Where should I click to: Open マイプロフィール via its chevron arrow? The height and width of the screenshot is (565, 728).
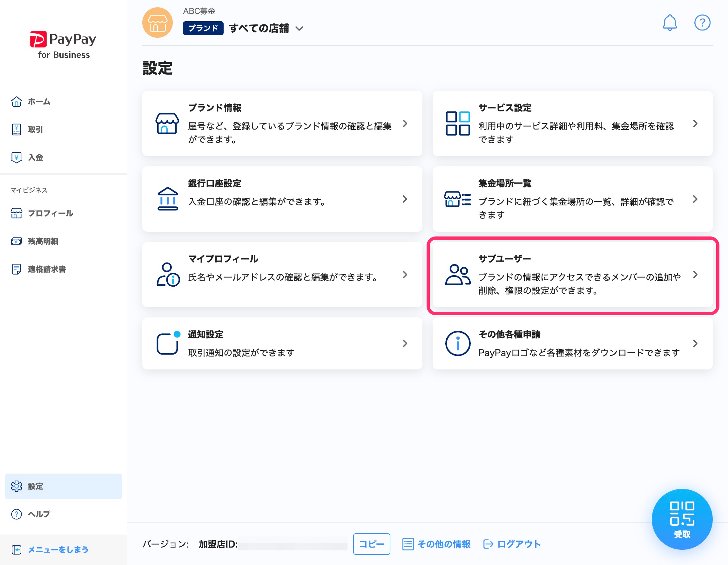405,275
